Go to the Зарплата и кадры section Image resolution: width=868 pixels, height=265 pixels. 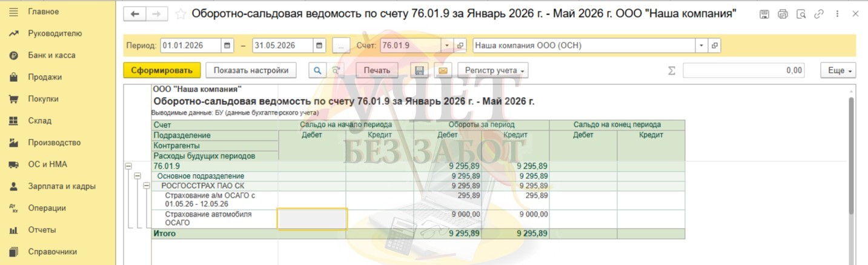click(61, 186)
